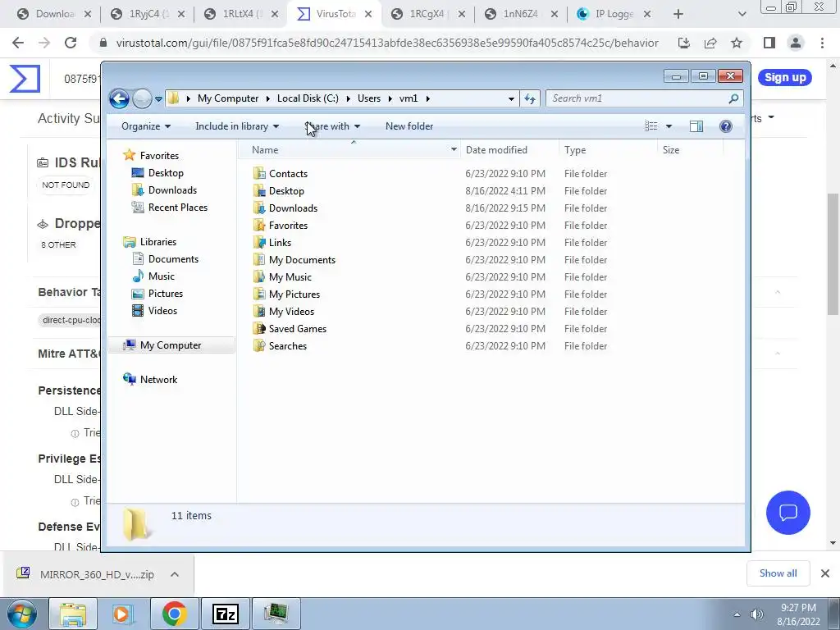
Task: Bookmark this page with star icon
Action: [737, 43]
